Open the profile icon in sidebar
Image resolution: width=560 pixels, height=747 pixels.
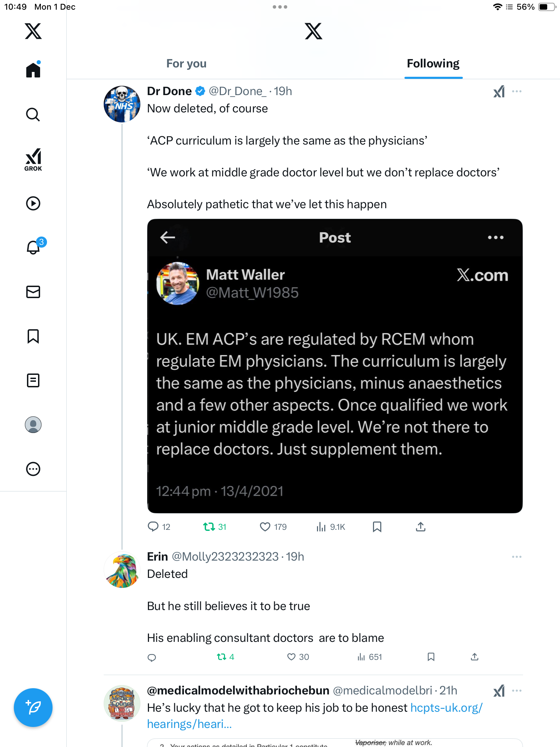33,425
